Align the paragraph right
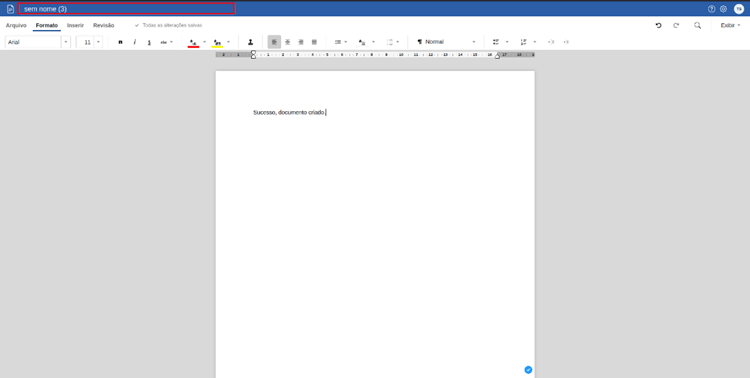The height and width of the screenshot is (378, 750). coord(301,42)
